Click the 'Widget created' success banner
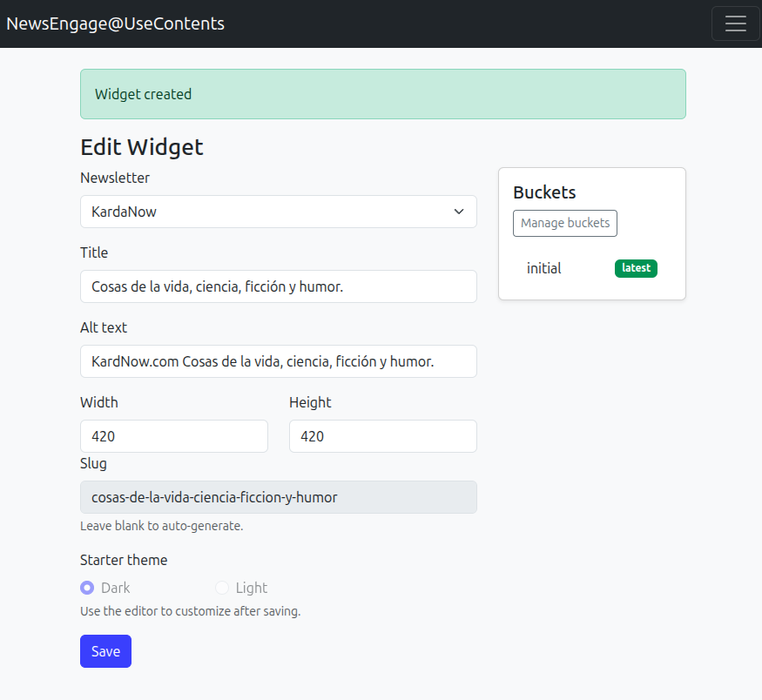The height and width of the screenshot is (700, 762). click(x=383, y=93)
